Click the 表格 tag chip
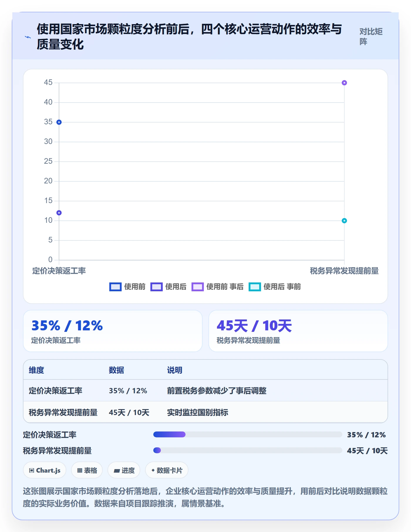 [x=87, y=470]
